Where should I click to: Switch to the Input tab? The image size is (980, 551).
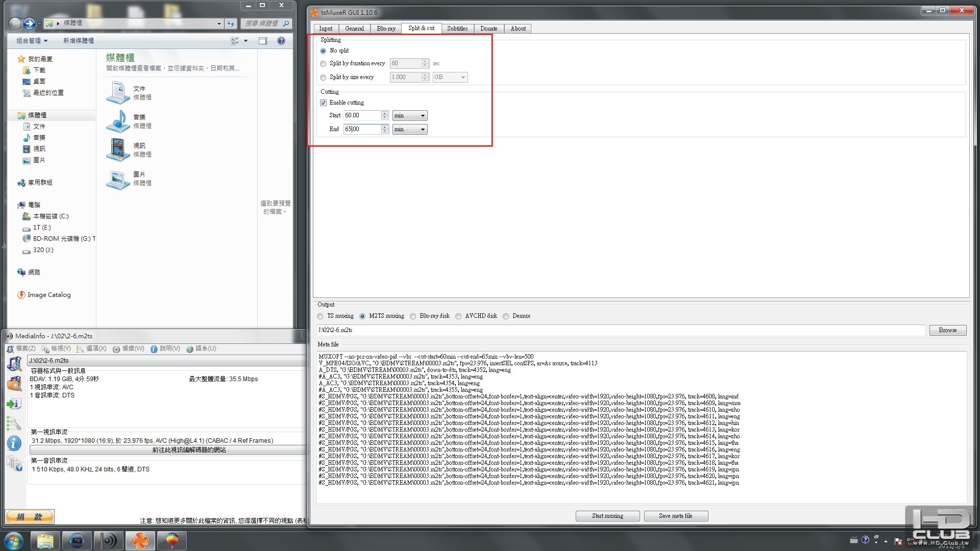coord(326,29)
